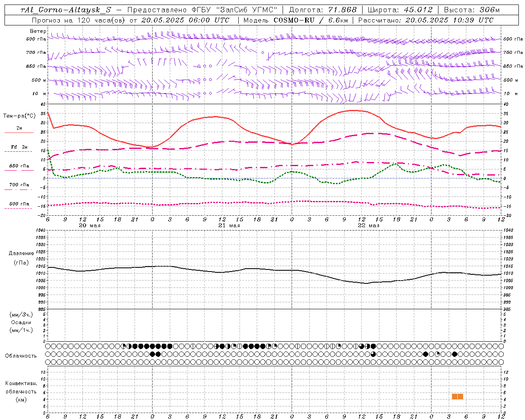The height and width of the screenshot is (420, 525).
Task: Click the (км) unit under convective cloudiness
Action: coord(21,399)
